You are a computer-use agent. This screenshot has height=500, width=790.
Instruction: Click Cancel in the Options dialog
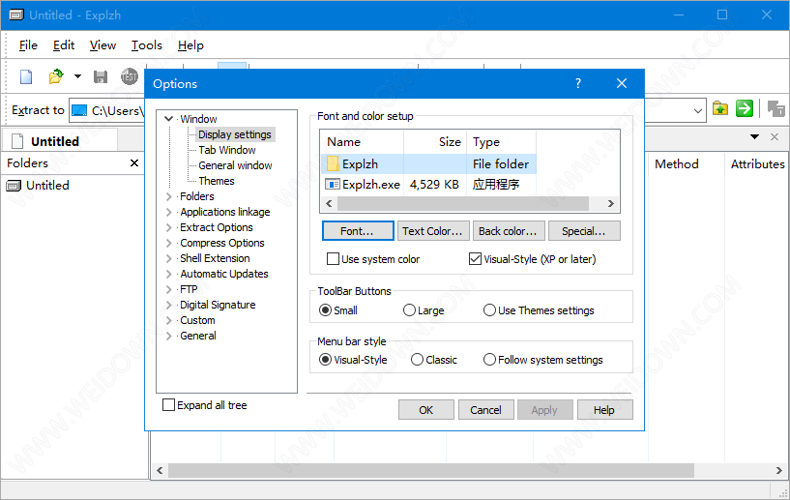tap(486, 410)
